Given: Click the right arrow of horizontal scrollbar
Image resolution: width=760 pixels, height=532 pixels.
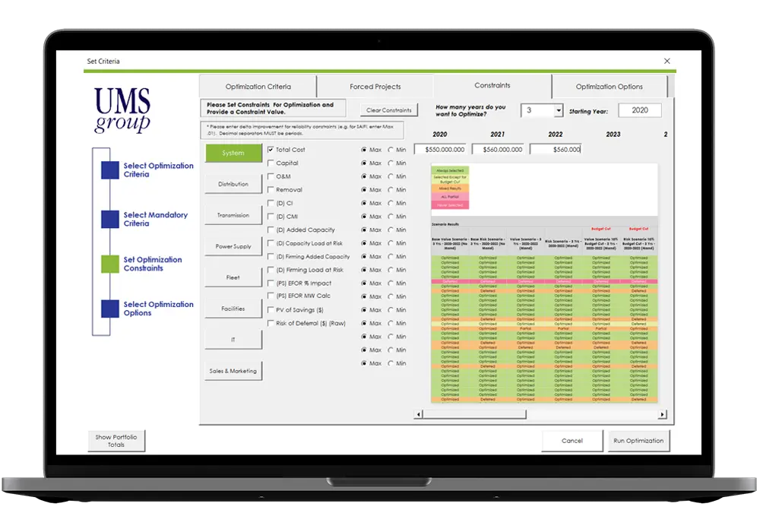Looking at the screenshot, I should pyautogui.click(x=663, y=414).
